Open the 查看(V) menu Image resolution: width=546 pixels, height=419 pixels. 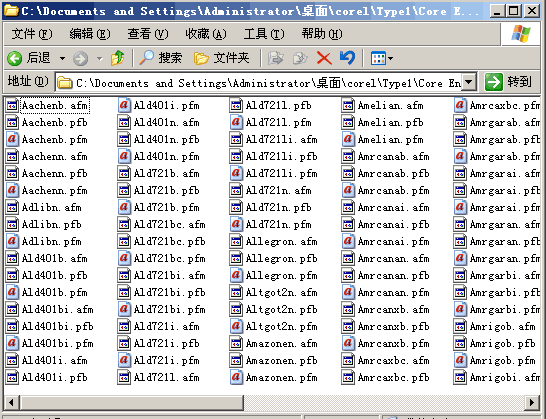[x=148, y=34]
